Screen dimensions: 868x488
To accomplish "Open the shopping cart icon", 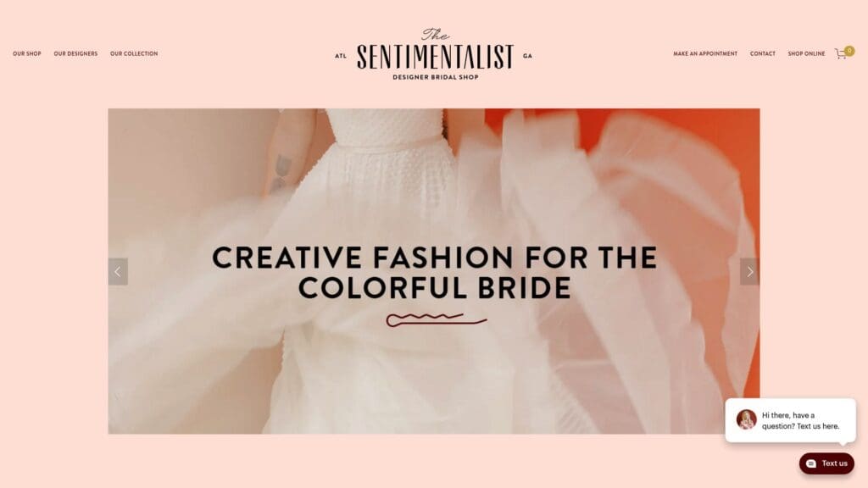I will (x=841, y=54).
